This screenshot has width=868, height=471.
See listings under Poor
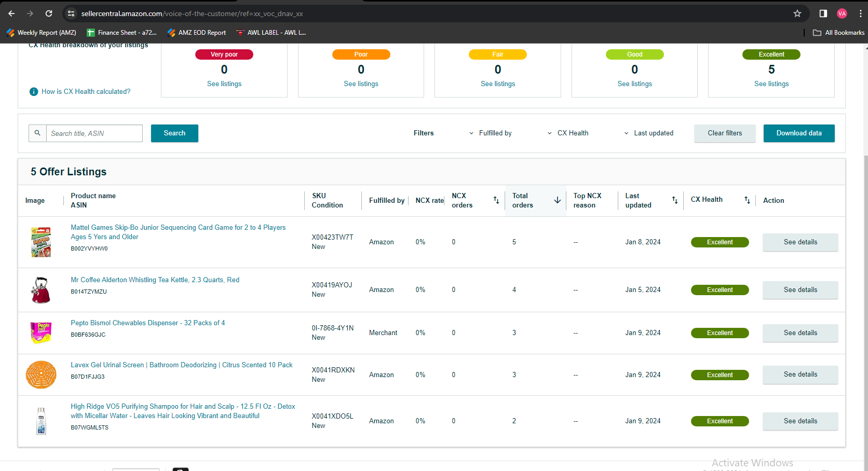pos(361,84)
